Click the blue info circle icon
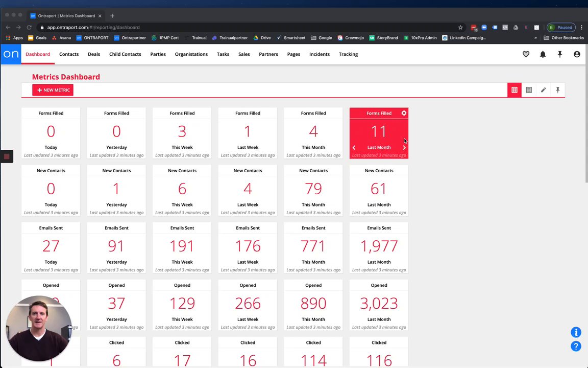This screenshot has width=588, height=368. 576,332
